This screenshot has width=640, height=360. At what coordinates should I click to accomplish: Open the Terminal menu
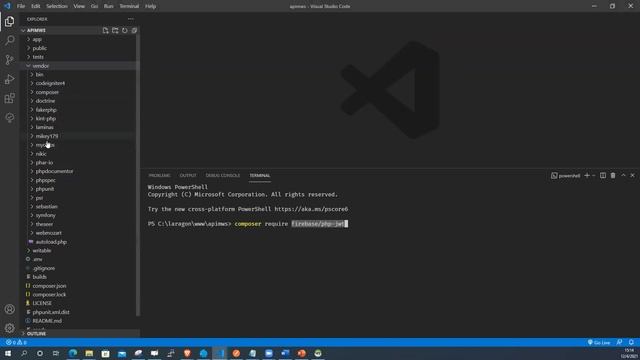[x=129, y=6]
